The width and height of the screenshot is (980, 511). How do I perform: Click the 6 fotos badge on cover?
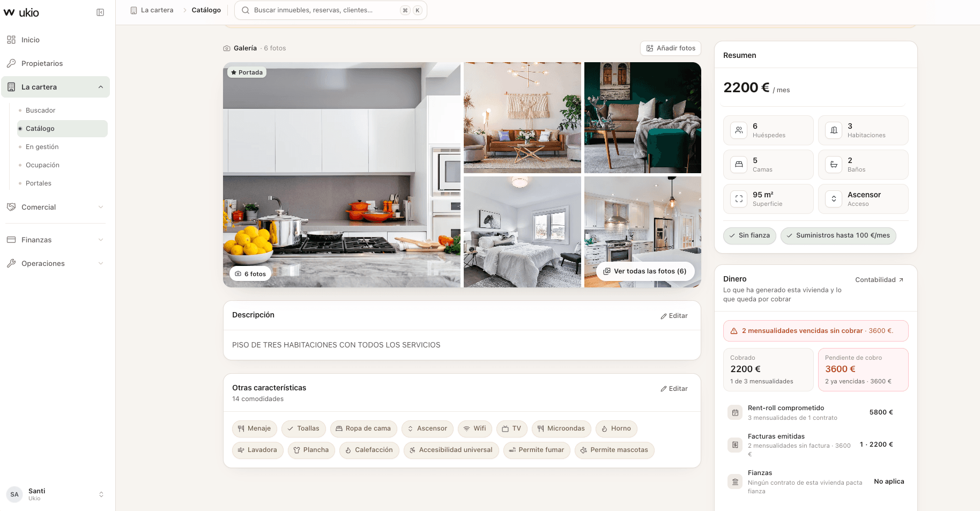(x=250, y=274)
